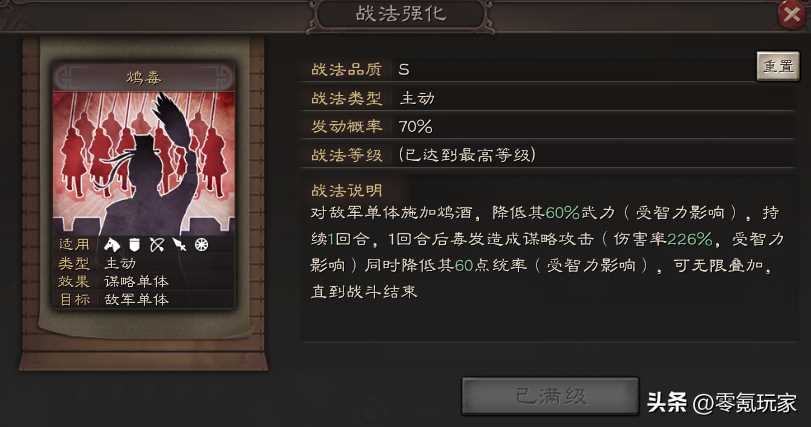Click the greyed-out 已满级 button
The image size is (811, 427).
coord(550,396)
